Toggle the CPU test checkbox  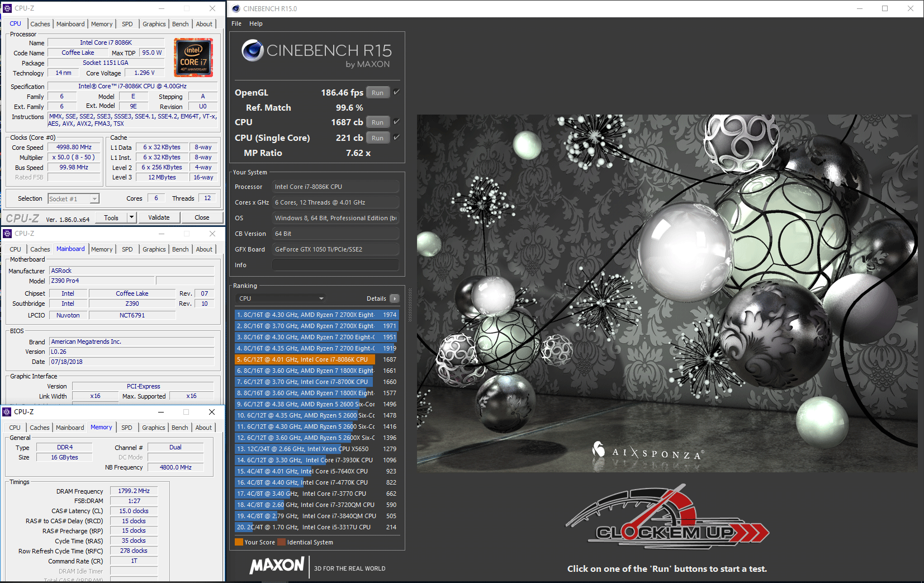pos(396,122)
